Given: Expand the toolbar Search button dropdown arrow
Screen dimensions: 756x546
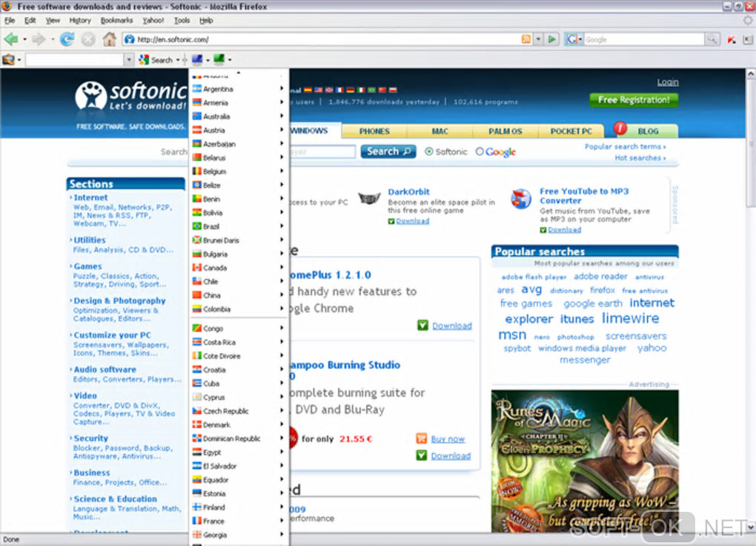Looking at the screenshot, I should pos(178,60).
